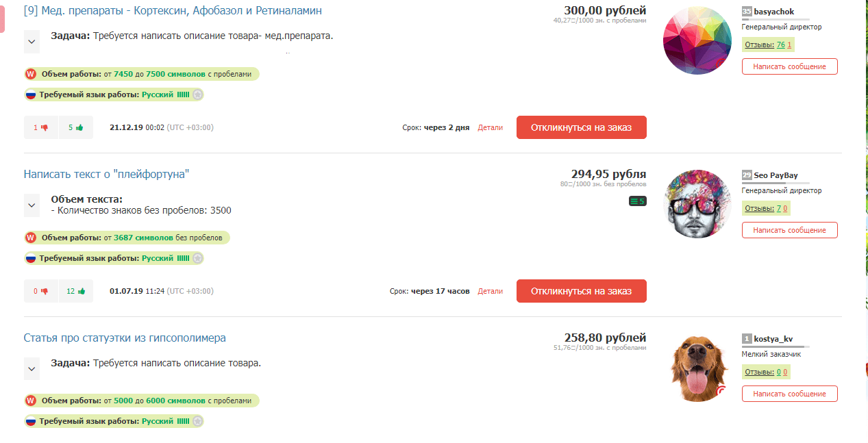Upvote the "плейфортуна" text order

coord(75,291)
